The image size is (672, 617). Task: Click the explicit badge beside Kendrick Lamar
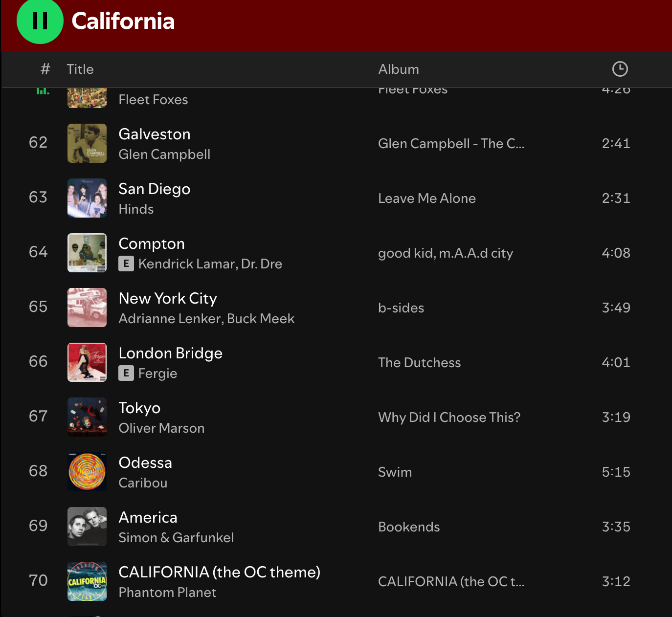126,264
